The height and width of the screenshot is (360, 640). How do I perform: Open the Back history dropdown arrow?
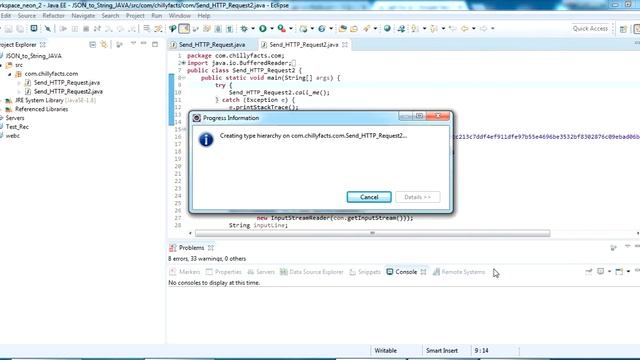473,29
